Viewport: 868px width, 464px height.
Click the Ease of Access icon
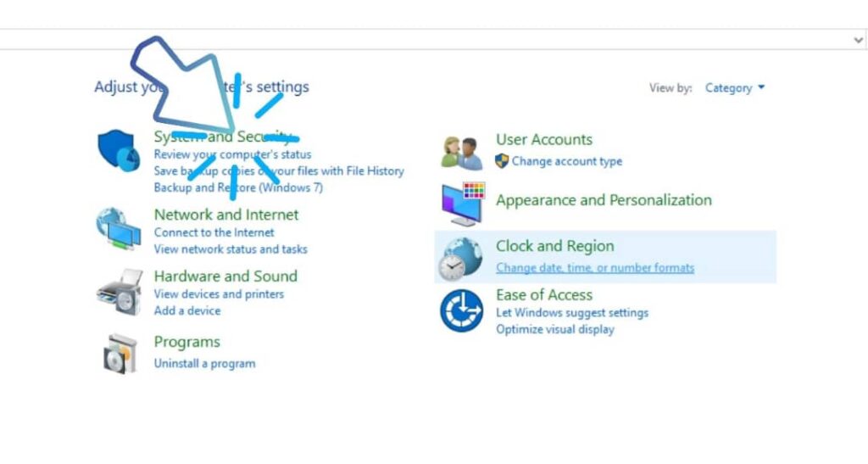[x=462, y=310]
